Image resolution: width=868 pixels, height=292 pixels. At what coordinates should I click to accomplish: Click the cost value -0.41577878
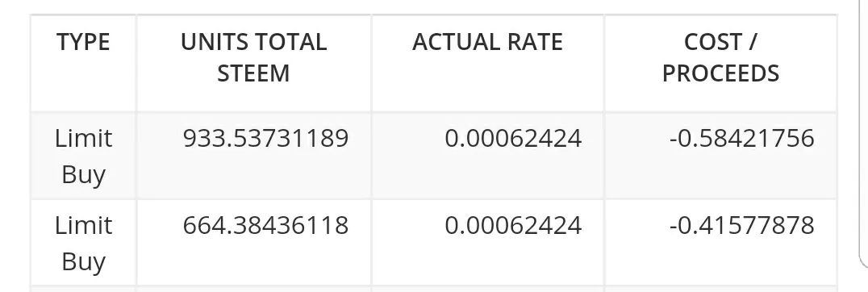coord(742,225)
